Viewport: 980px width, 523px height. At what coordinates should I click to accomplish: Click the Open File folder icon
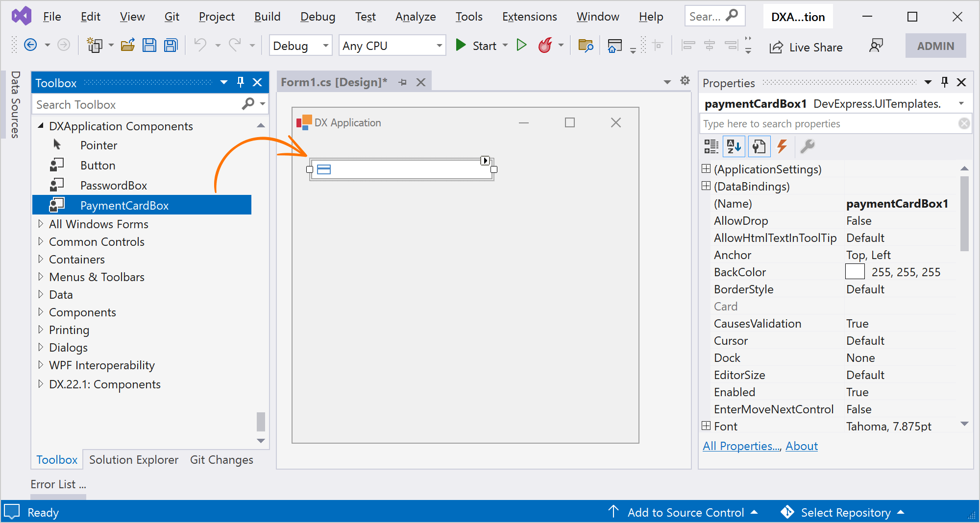coord(128,46)
